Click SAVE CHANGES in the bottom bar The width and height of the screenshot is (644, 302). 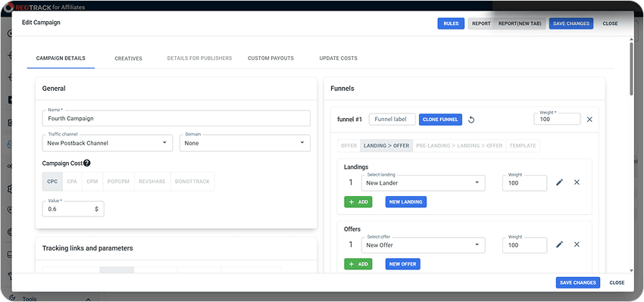[x=578, y=283]
